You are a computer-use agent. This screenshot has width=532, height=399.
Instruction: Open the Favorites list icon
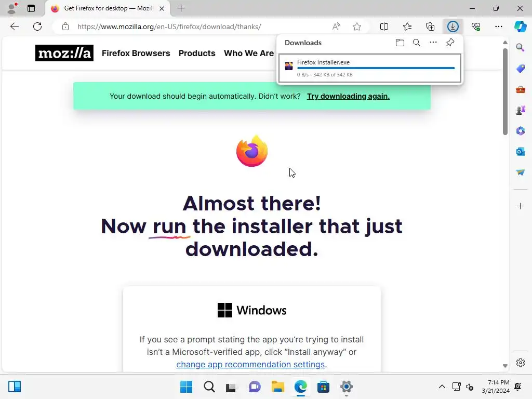coord(407,26)
